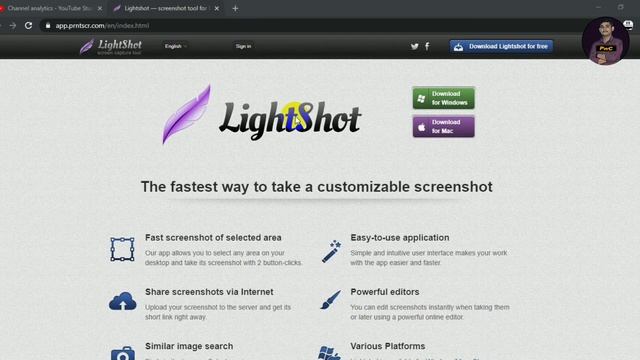
Task: Click the browser profile icon at top right
Action: pos(629,25)
